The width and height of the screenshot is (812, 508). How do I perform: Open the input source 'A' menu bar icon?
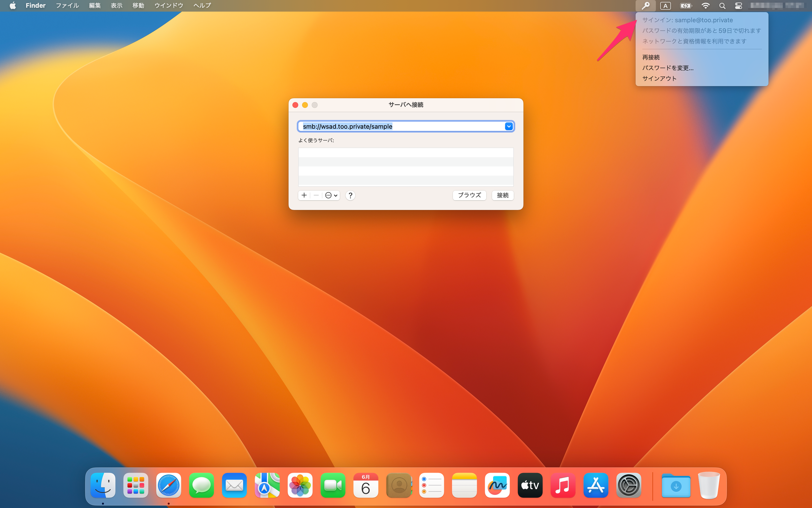coord(665,6)
